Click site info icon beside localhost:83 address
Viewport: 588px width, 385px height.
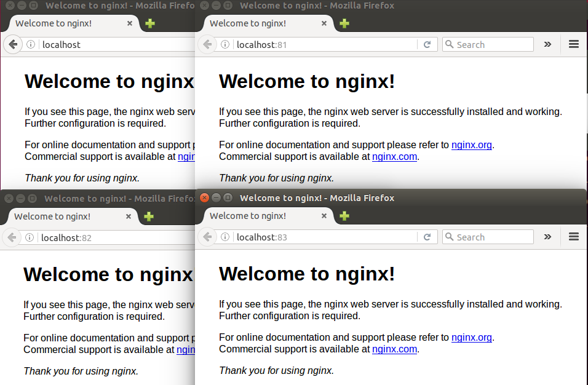(225, 237)
